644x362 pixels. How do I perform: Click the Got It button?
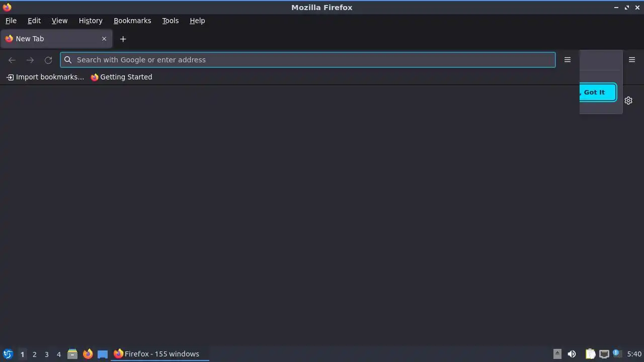click(x=598, y=92)
